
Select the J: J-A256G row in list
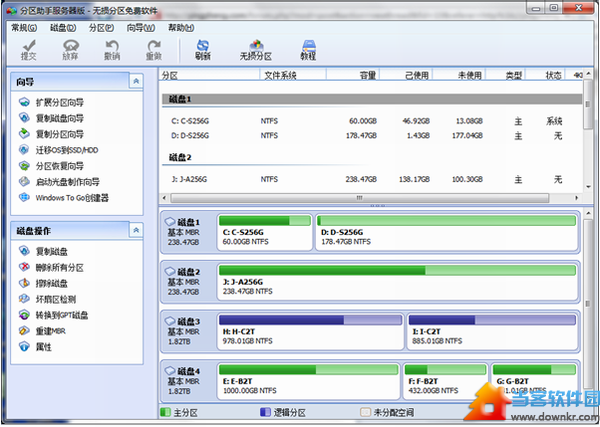[x=371, y=179]
